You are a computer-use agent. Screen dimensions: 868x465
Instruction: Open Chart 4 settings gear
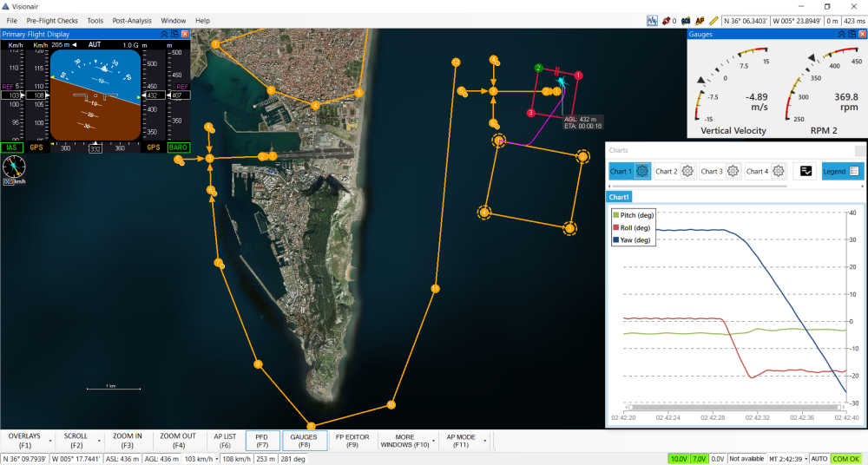click(778, 172)
